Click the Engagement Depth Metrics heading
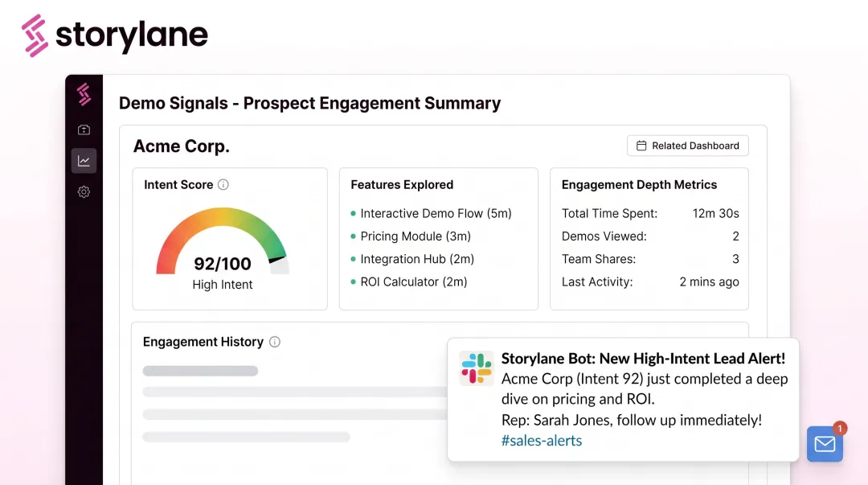This screenshot has width=868, height=485. [640, 184]
